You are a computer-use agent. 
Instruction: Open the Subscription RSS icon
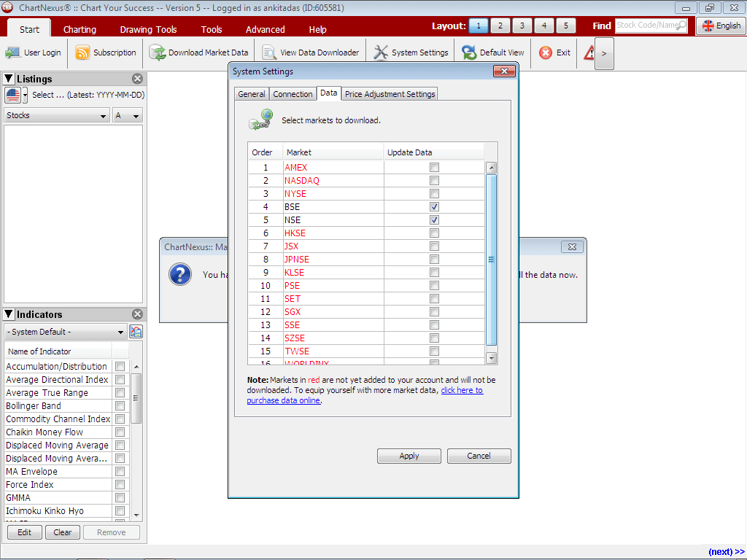(82, 52)
